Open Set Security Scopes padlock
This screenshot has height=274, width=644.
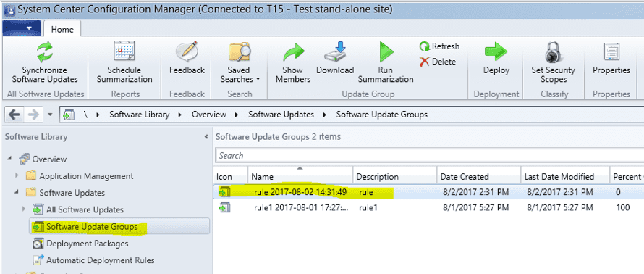tap(554, 52)
